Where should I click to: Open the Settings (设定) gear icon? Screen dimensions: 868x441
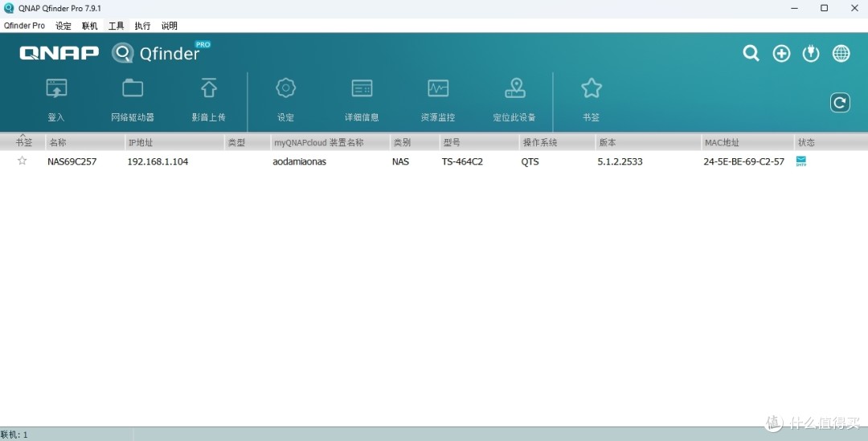coord(285,88)
